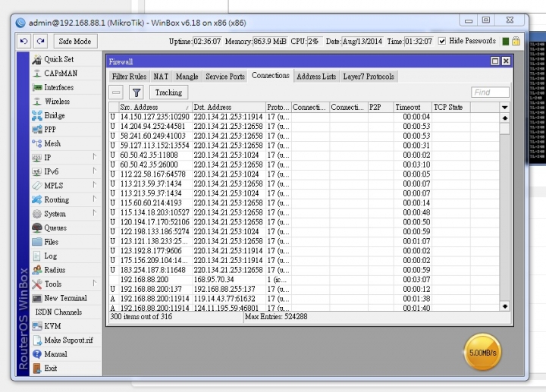This screenshot has height=392, width=546.
Task: Switch to the Filter Rules tab
Action: pos(129,77)
